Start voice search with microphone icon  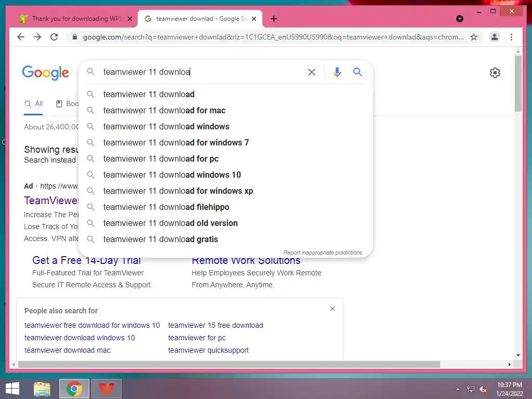(337, 72)
